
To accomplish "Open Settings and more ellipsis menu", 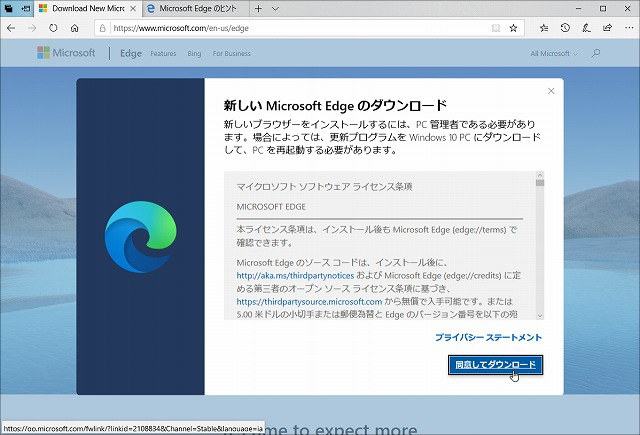I will tap(626, 28).
